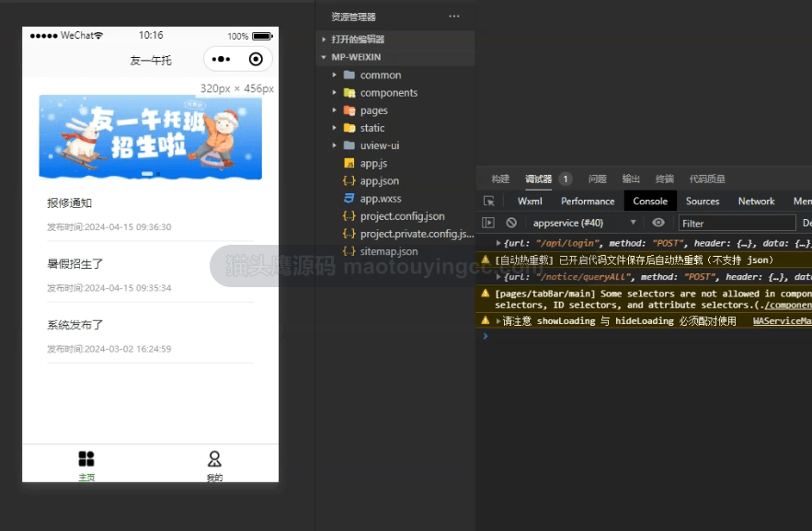Image resolution: width=812 pixels, height=531 pixels.
Task: Open the 暑假招生了 notice item
Action: tap(150, 275)
